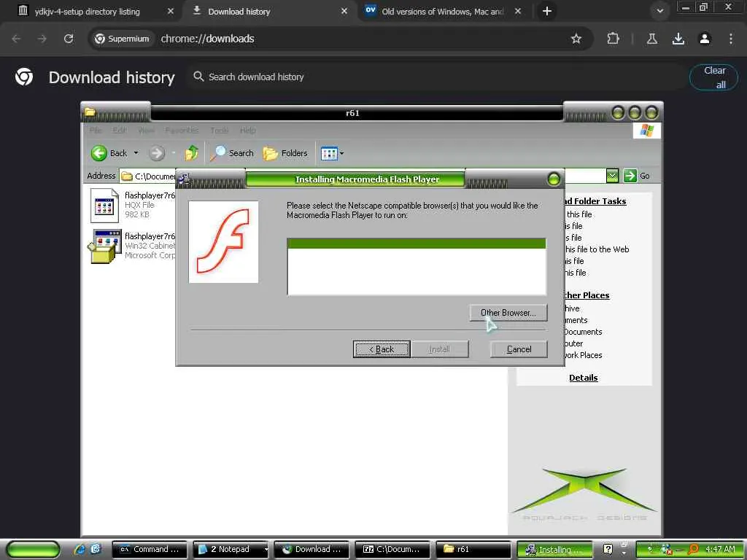Expand the 2 Notepad taskbar group
The image size is (747, 560).
[x=231, y=549]
